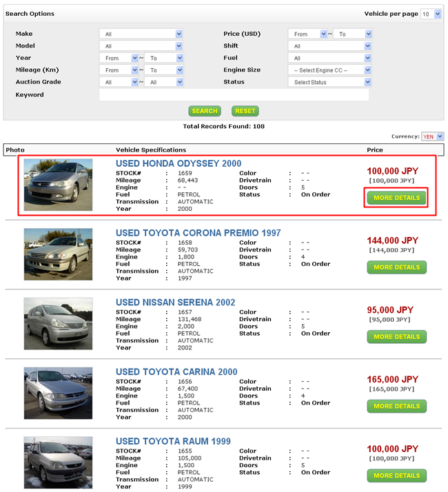Click MORE DETAILS for Honda Odyssey
The width and height of the screenshot is (448, 492).
tap(397, 198)
